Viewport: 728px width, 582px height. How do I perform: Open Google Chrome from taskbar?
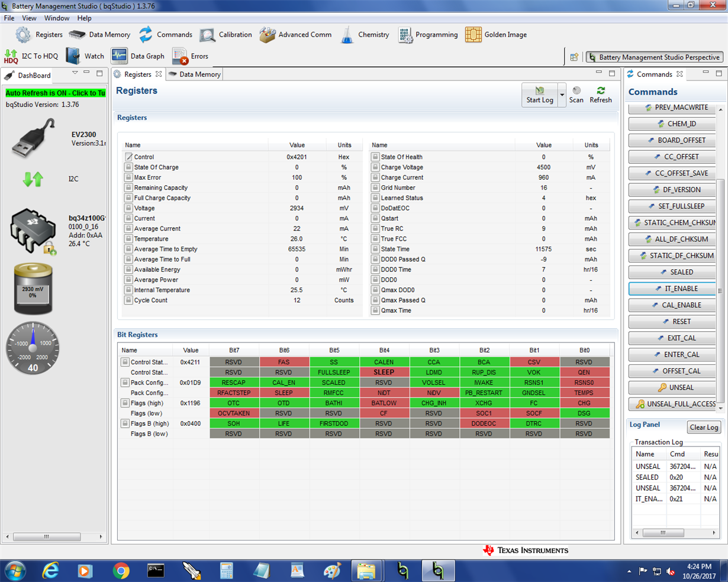coord(121,571)
